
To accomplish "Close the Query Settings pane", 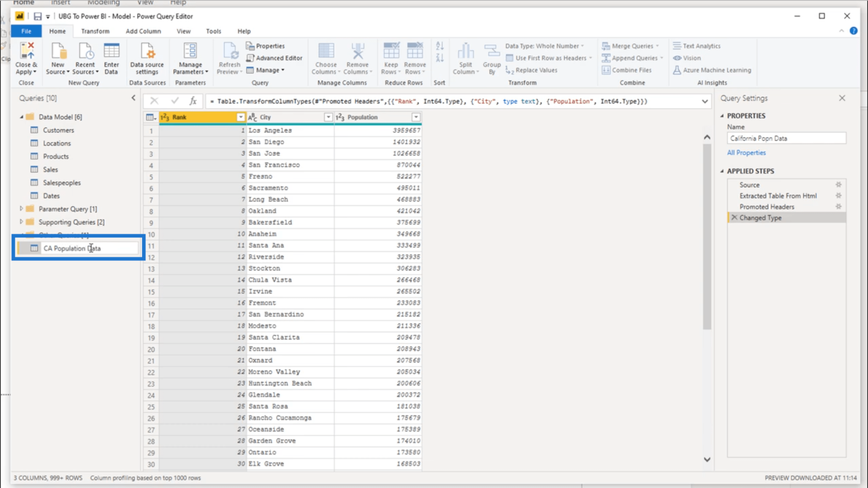I will pos(842,98).
